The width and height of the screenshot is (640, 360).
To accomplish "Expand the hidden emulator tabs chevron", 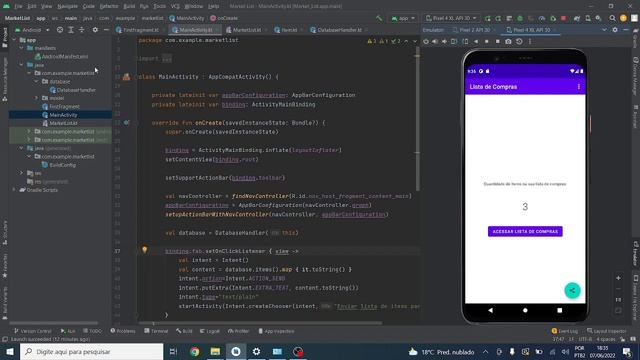I will (604, 30).
